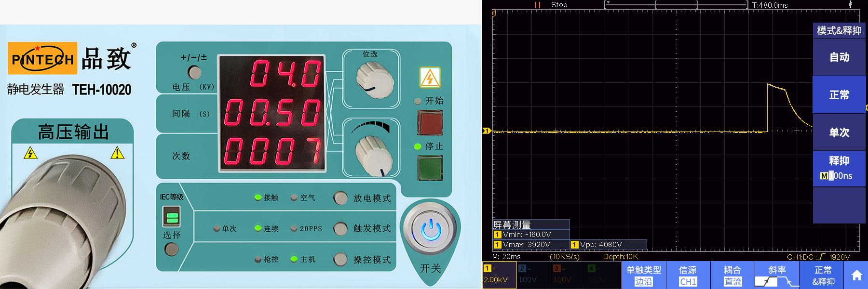Click the slope rising-edge waveform icon

766,282
